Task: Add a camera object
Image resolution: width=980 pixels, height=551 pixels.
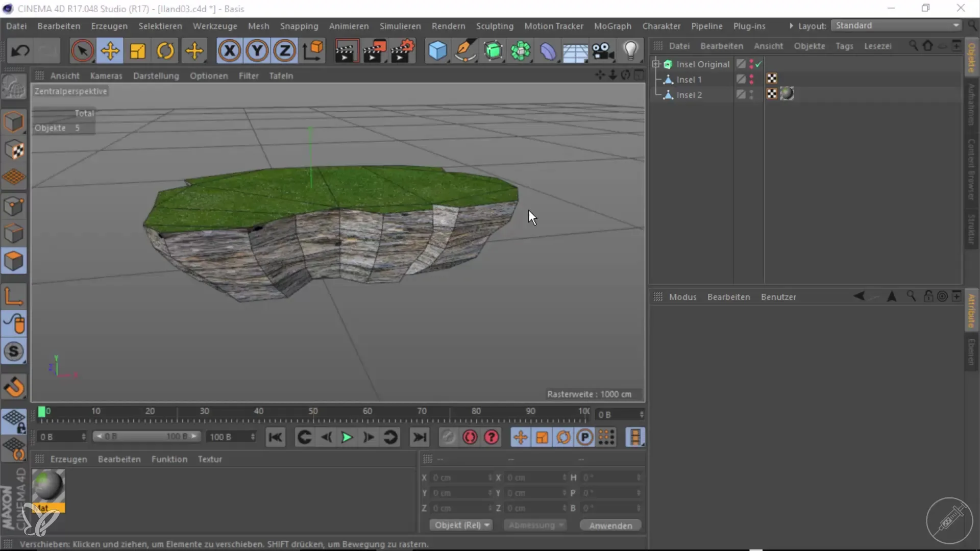Action: point(603,51)
